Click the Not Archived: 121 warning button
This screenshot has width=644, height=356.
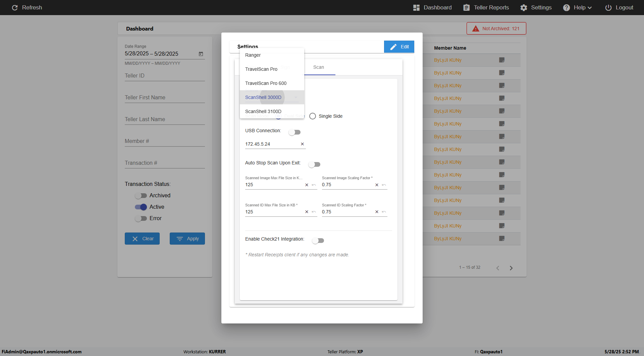click(496, 29)
